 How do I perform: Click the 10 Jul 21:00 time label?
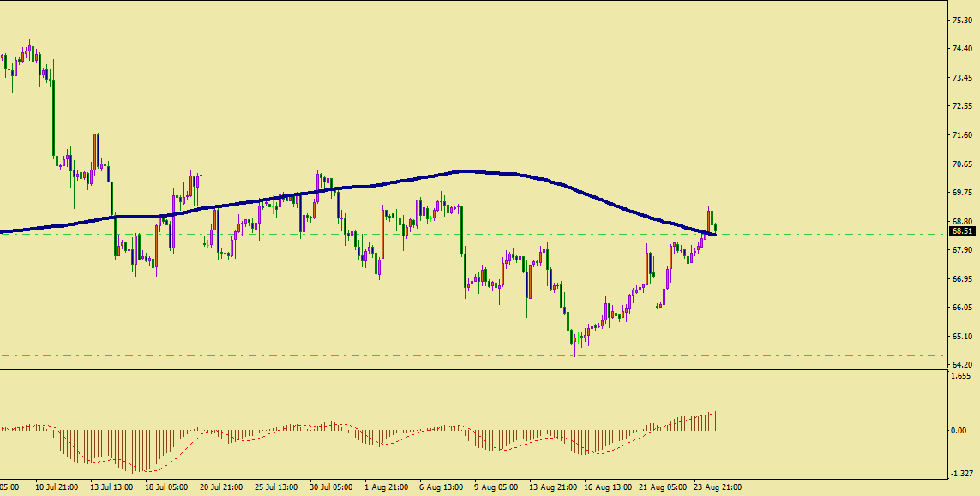tap(57, 487)
